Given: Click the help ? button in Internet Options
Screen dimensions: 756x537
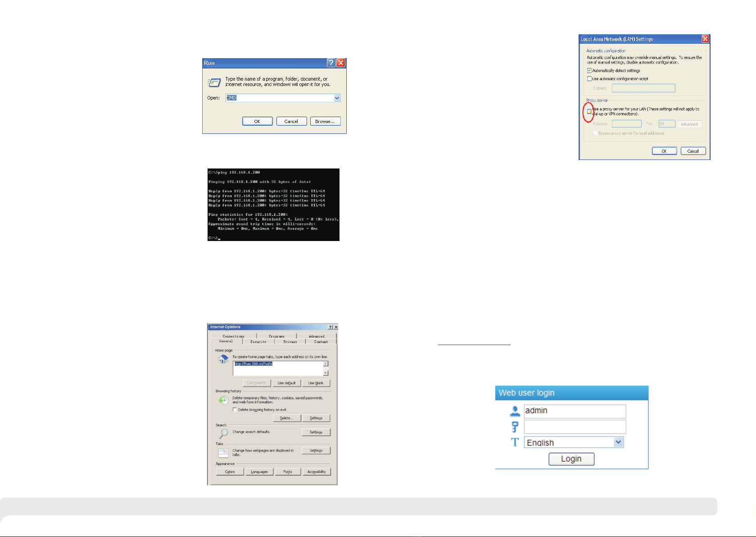Looking at the screenshot, I should coord(330,327).
